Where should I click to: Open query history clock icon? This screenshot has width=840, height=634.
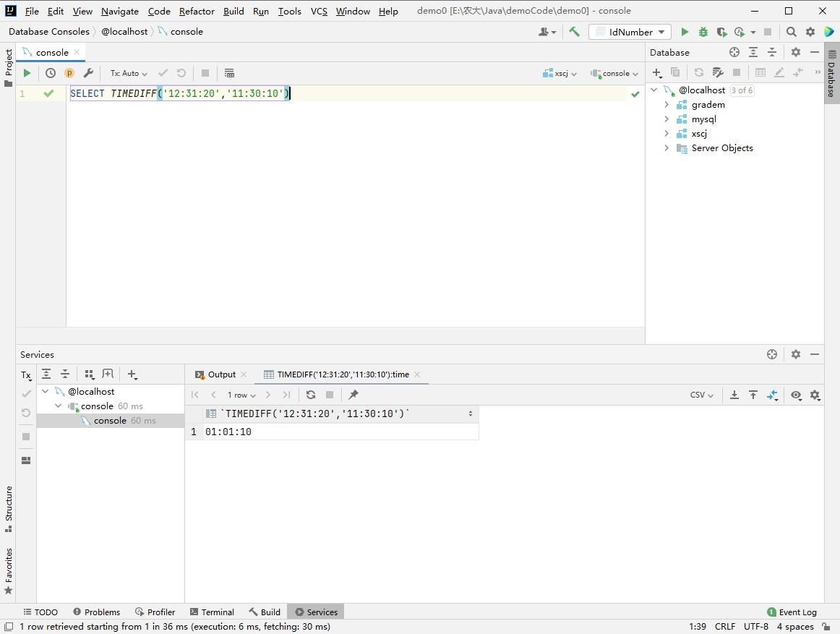tap(51, 73)
